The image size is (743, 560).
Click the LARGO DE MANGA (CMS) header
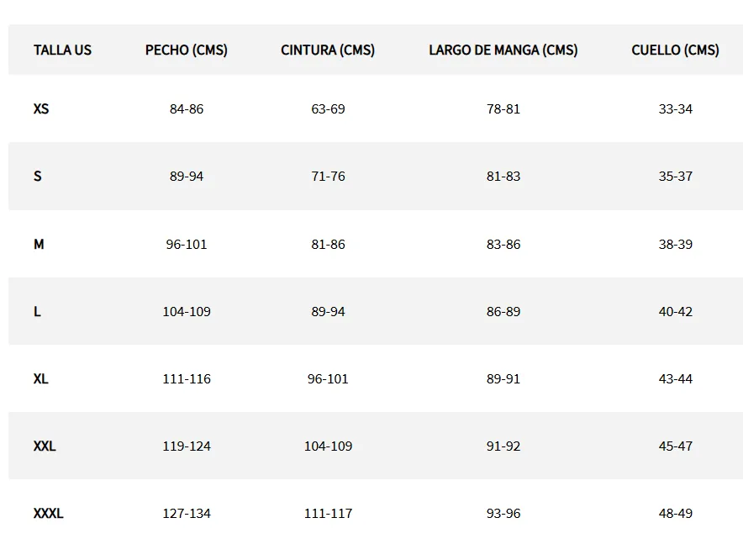point(503,50)
